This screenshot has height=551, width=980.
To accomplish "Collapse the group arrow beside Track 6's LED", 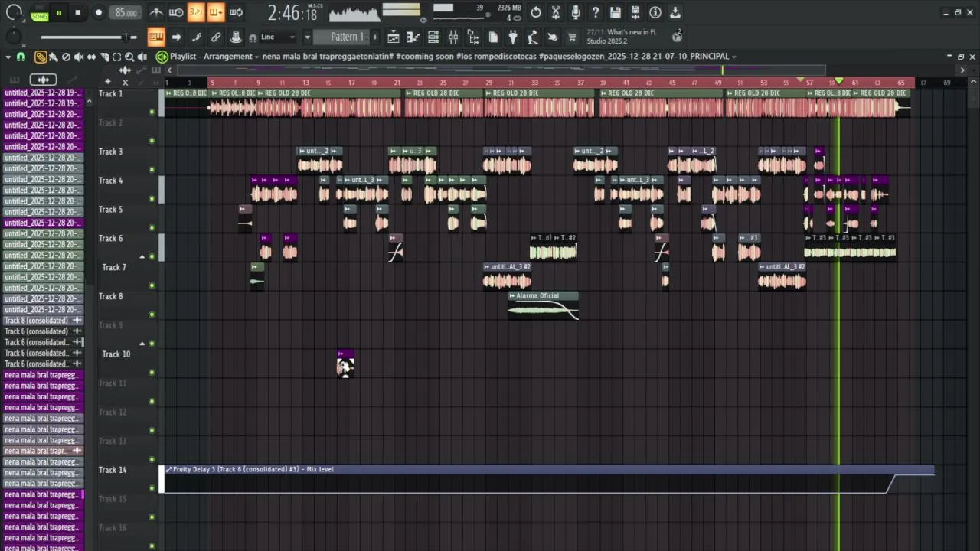I will 142,257.
